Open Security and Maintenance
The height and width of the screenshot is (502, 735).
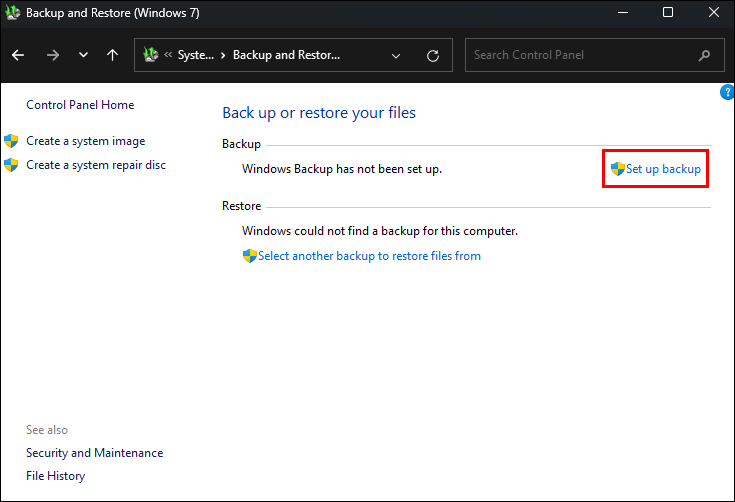(x=94, y=453)
